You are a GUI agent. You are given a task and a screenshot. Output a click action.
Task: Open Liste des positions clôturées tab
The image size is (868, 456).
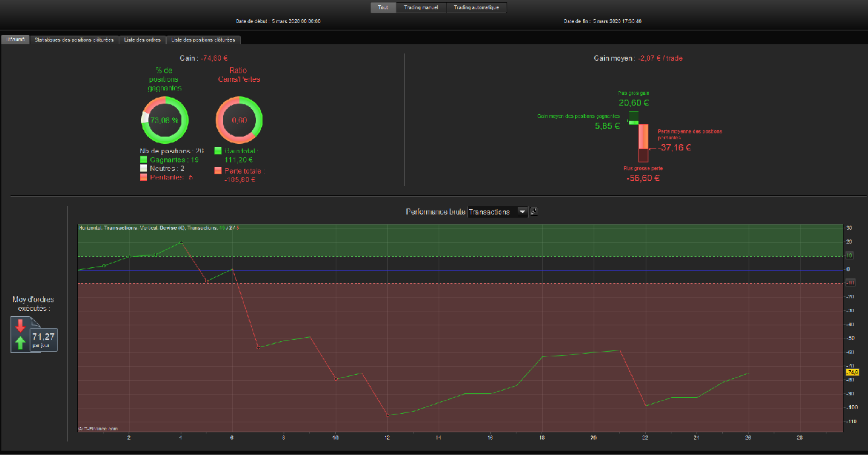203,40
